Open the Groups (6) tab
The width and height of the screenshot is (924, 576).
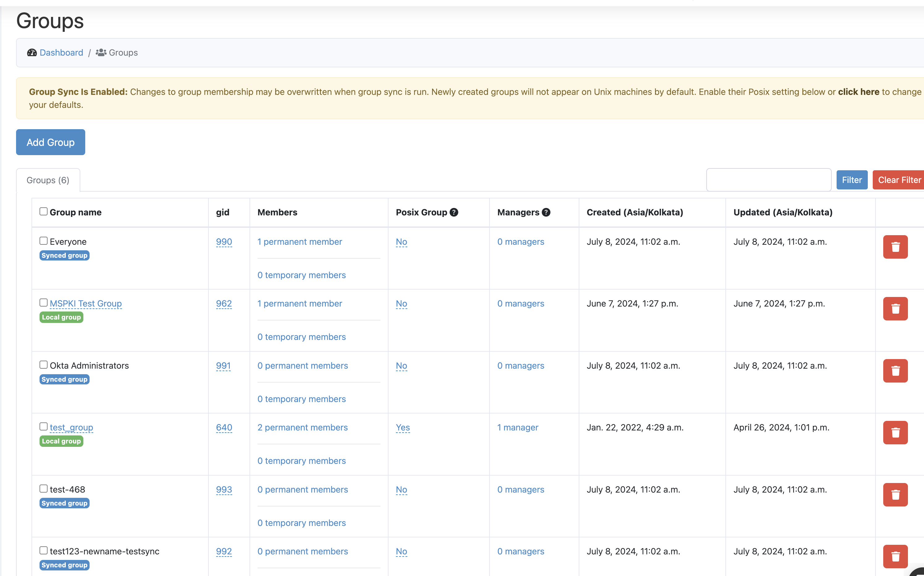(48, 180)
